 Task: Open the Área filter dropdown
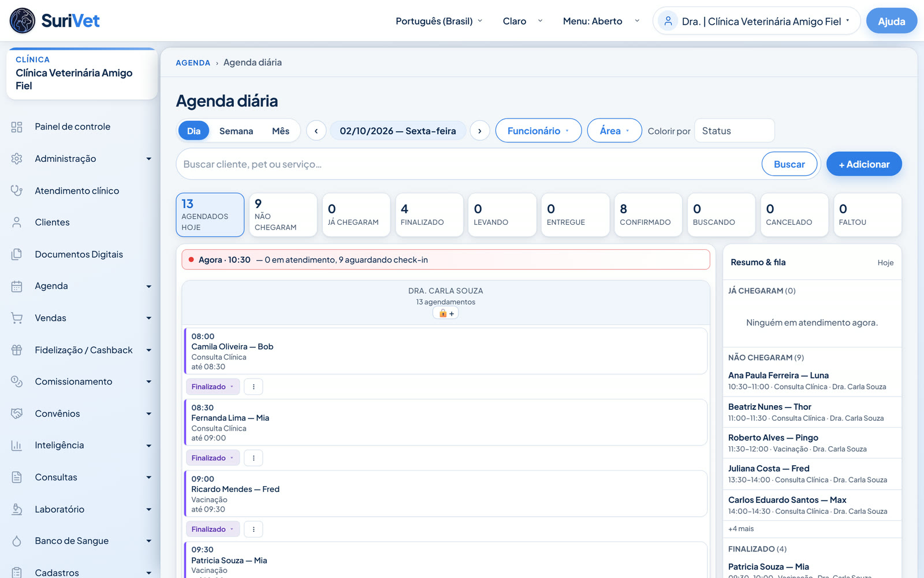click(x=614, y=131)
